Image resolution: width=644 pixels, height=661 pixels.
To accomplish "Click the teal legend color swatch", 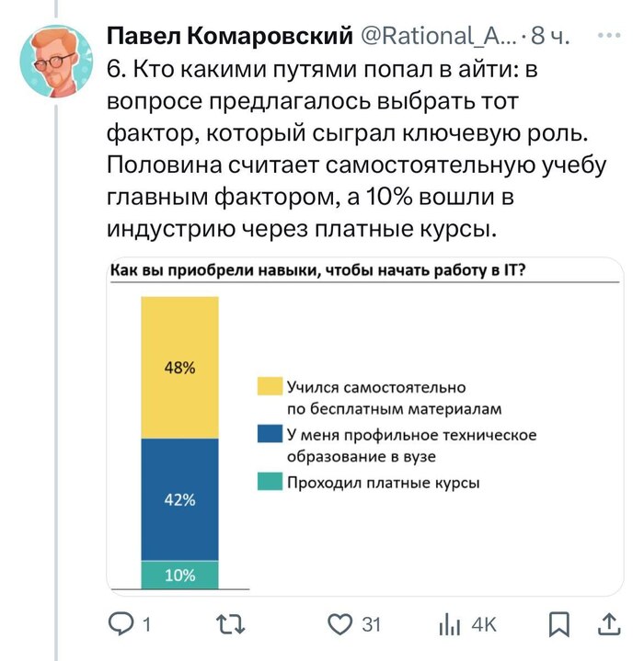I will (x=270, y=480).
